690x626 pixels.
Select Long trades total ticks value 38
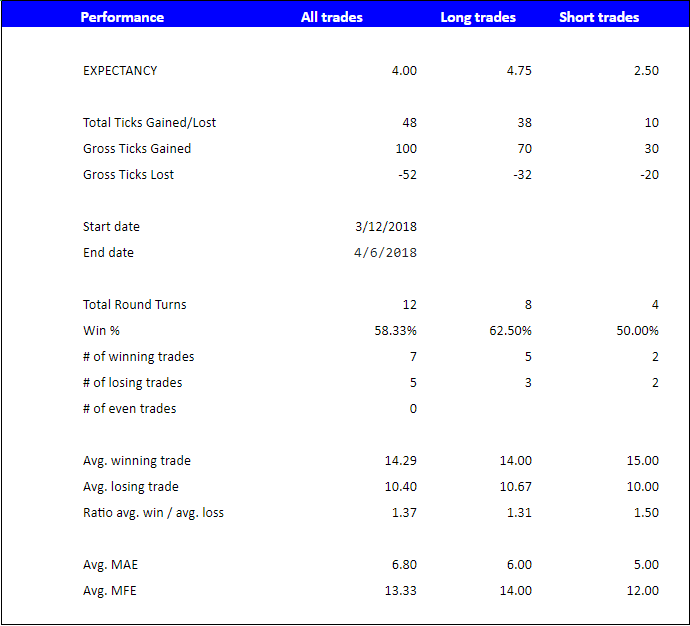[525, 123]
